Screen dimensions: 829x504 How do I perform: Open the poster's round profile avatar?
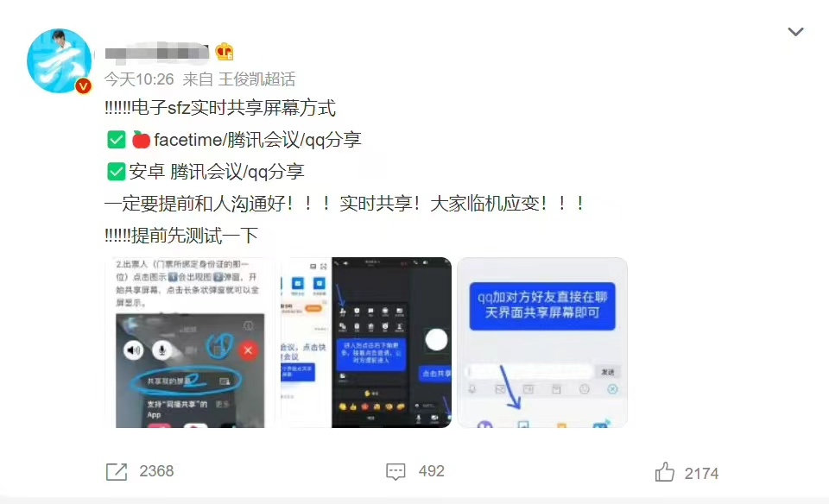click(x=60, y=60)
